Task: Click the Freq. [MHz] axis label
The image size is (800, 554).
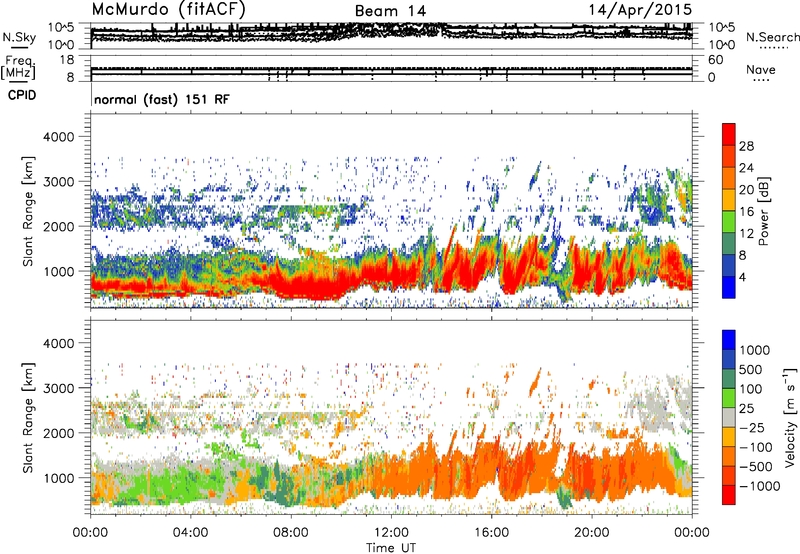Action: point(18,68)
